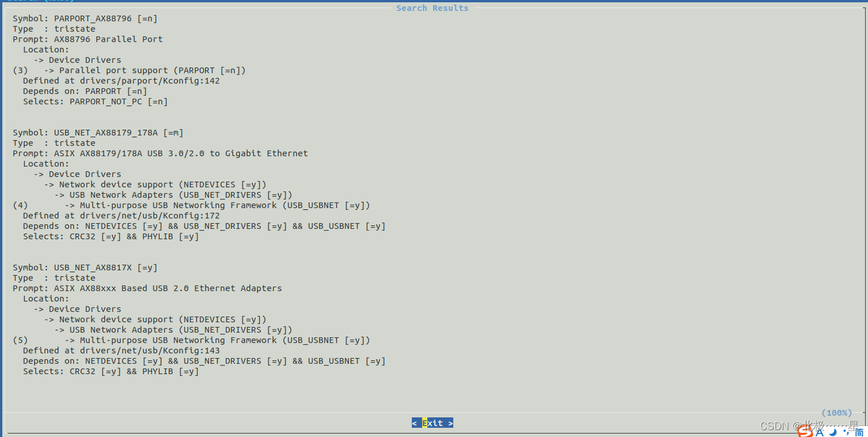This screenshot has width=868, height=437.
Task: Click 'Depends on: NETDEVICES' line under USB_NET_AX88179_178A
Action: 204,226
